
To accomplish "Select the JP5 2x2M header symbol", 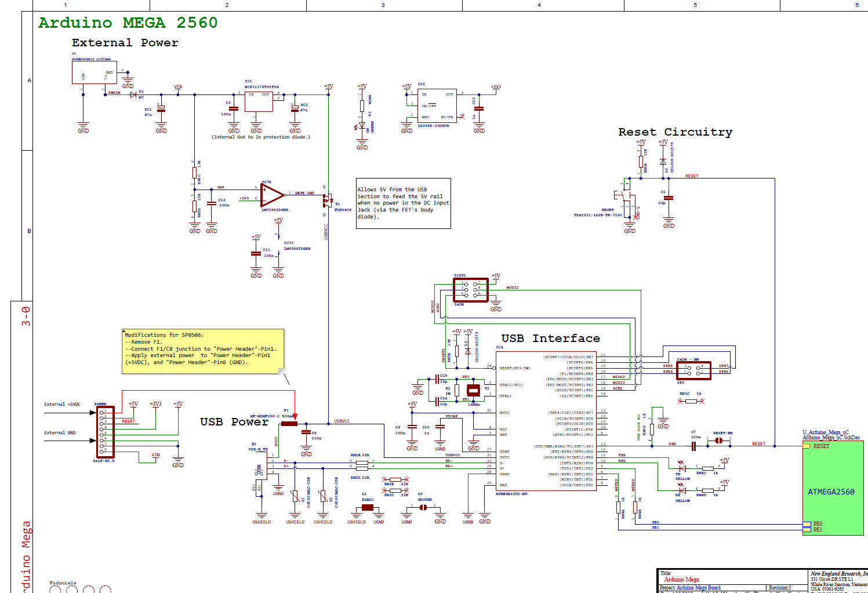I will coord(693,370).
